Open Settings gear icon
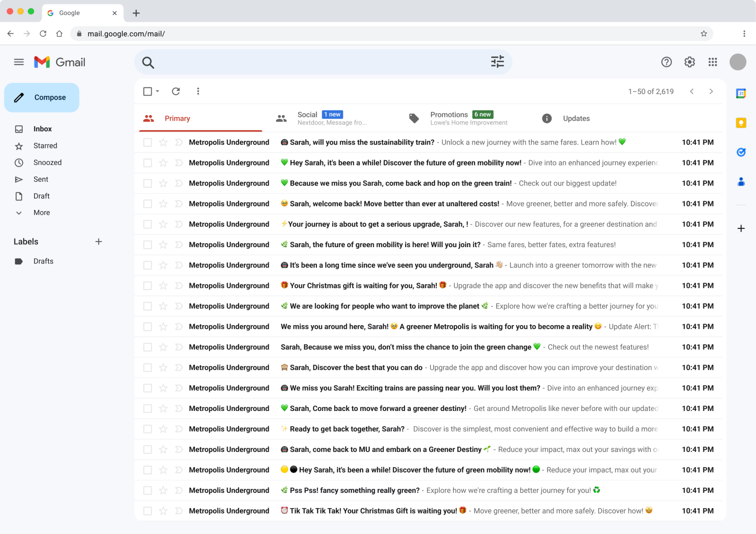 coord(689,62)
